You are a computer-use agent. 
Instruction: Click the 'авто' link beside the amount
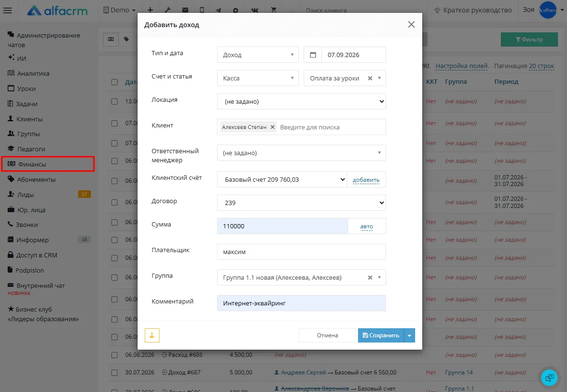pyautogui.click(x=366, y=226)
